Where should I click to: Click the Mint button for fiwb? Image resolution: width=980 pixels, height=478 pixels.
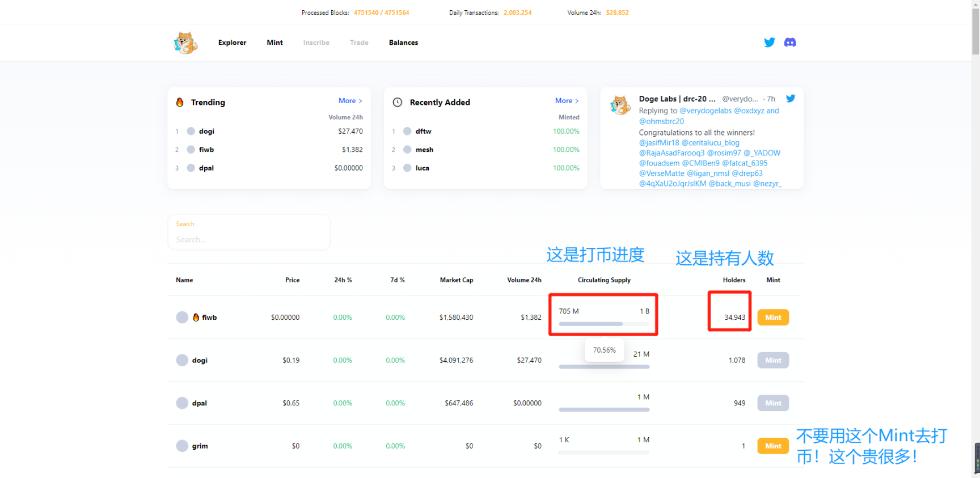point(773,318)
